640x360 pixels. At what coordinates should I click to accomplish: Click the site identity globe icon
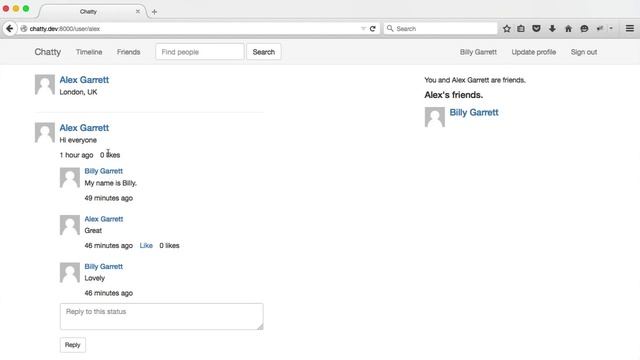[24, 29]
